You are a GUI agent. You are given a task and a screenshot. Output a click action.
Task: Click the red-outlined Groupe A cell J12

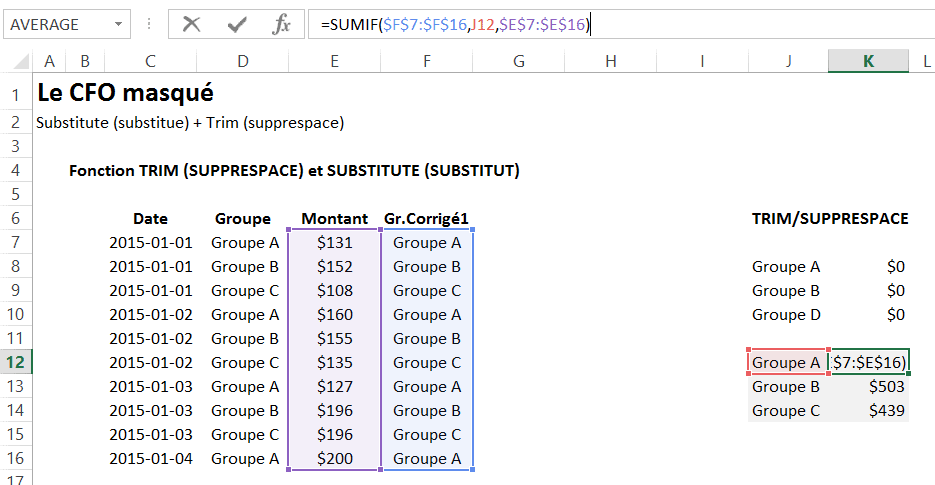pyautogui.click(x=787, y=362)
